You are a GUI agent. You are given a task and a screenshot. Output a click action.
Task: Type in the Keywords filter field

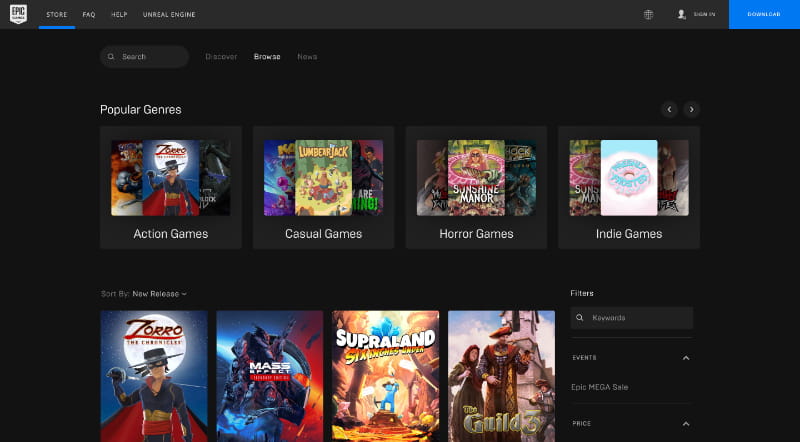click(x=638, y=318)
